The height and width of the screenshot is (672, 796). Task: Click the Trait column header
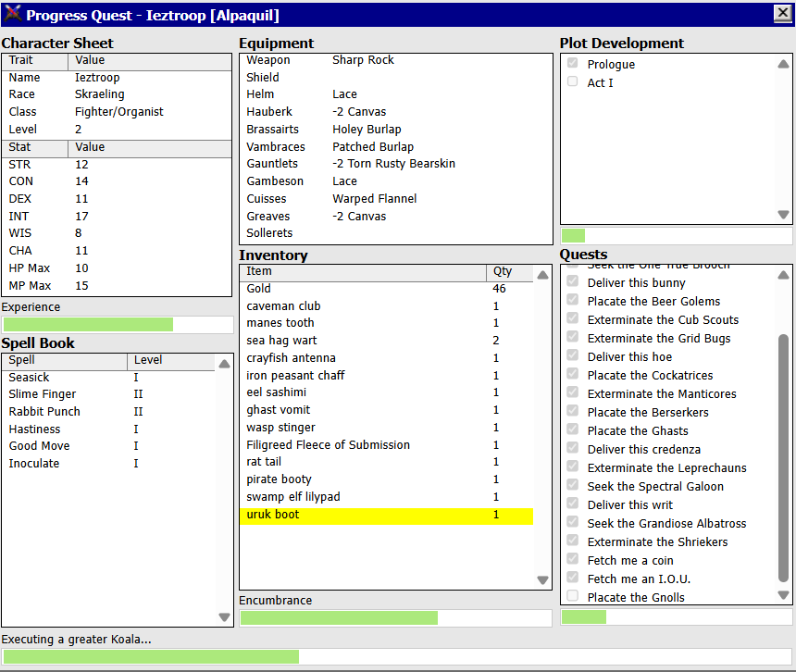tap(35, 61)
